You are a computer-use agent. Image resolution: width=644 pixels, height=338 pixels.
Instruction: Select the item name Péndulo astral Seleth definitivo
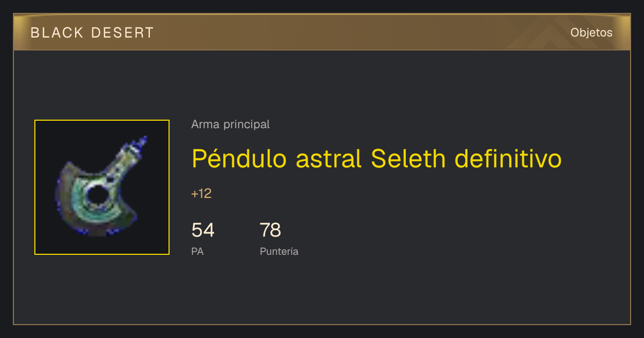(377, 159)
